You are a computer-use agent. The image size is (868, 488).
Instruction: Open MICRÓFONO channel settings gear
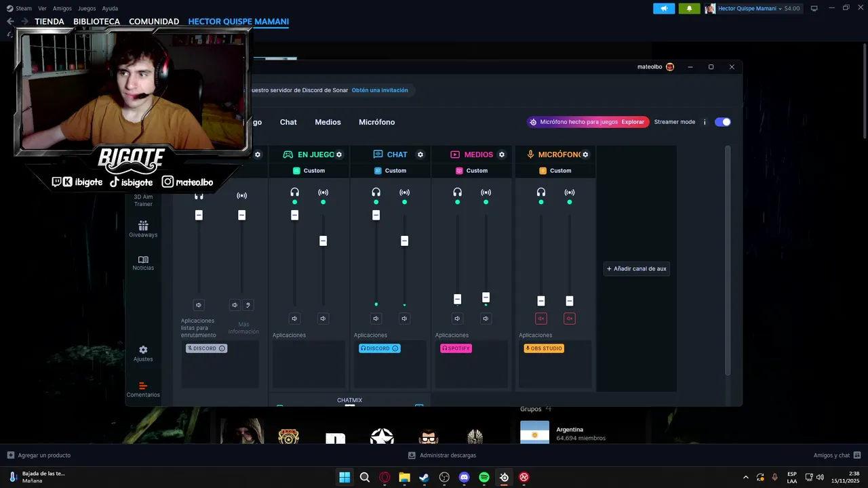coord(585,155)
